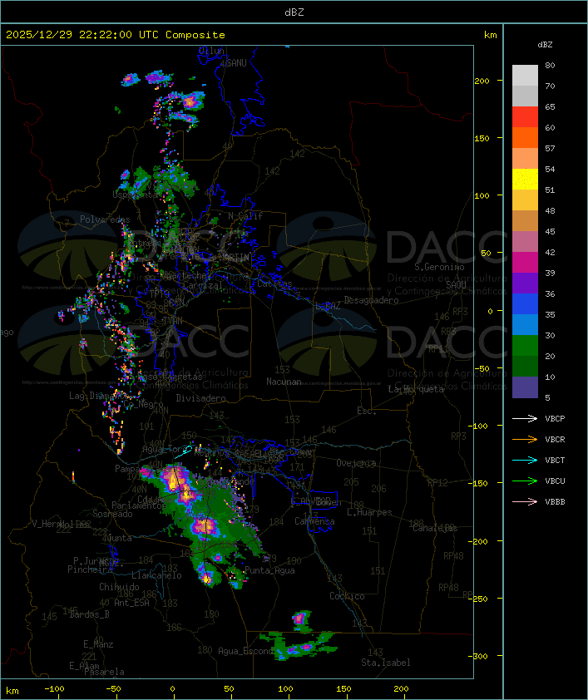Click the Cochico place label
588x700 pixels.
[347, 596]
